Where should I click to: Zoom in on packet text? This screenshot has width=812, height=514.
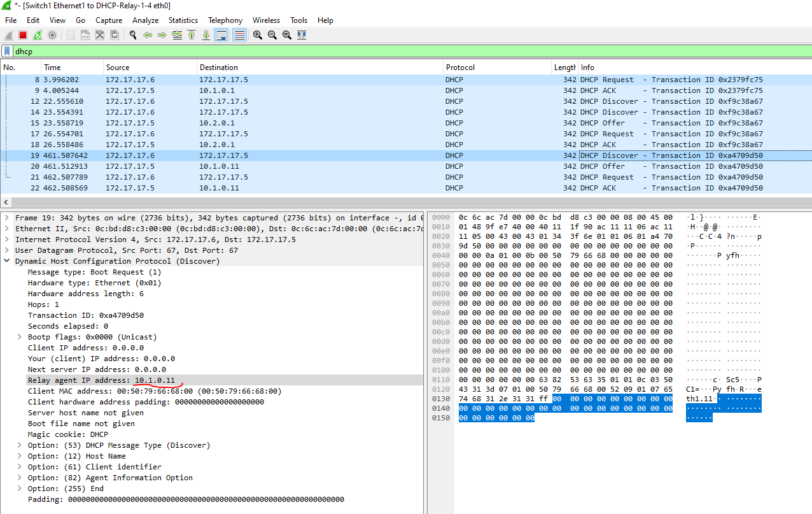pos(258,36)
